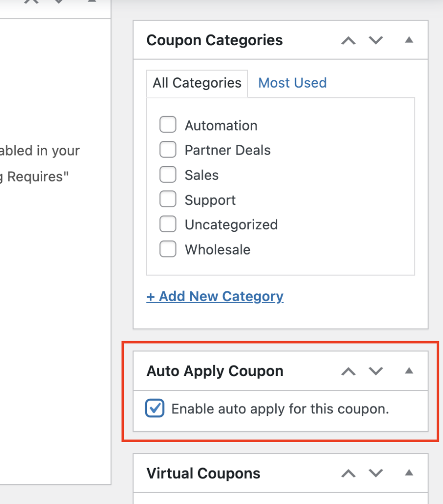
Task: Move Virtual Coupons panel up
Action: click(x=348, y=473)
